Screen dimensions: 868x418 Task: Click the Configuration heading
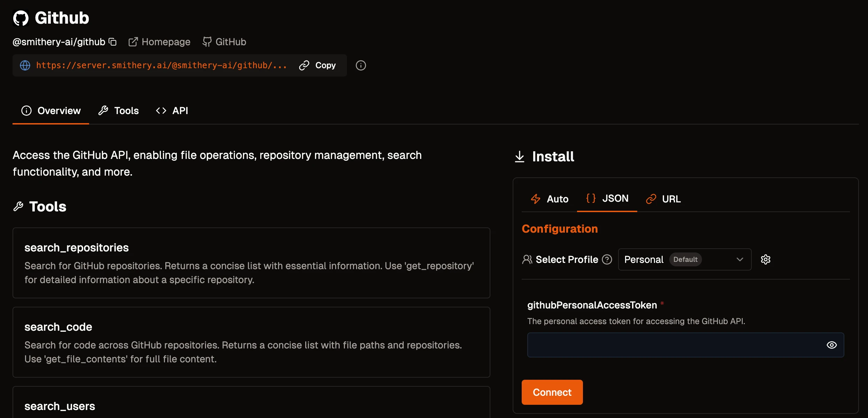click(560, 229)
